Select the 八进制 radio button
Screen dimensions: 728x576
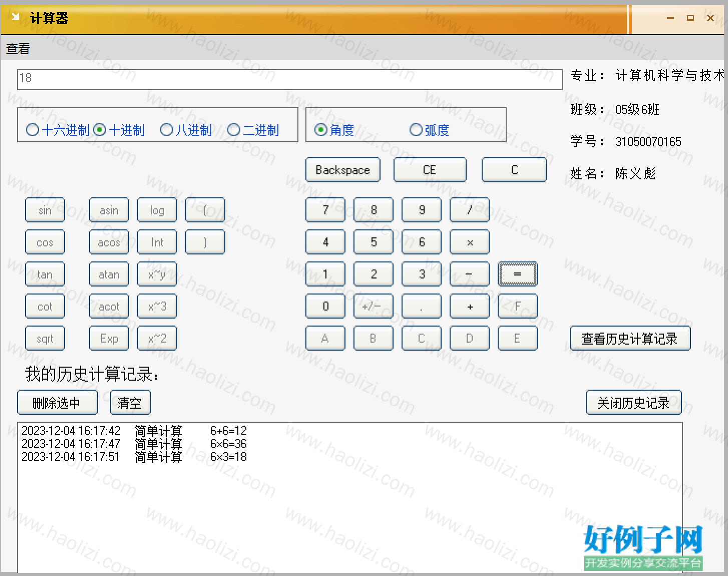coord(186,130)
